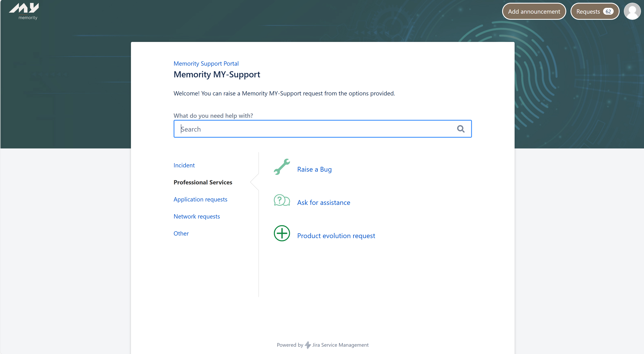
Task: Open the user profile avatar menu
Action: (632, 11)
